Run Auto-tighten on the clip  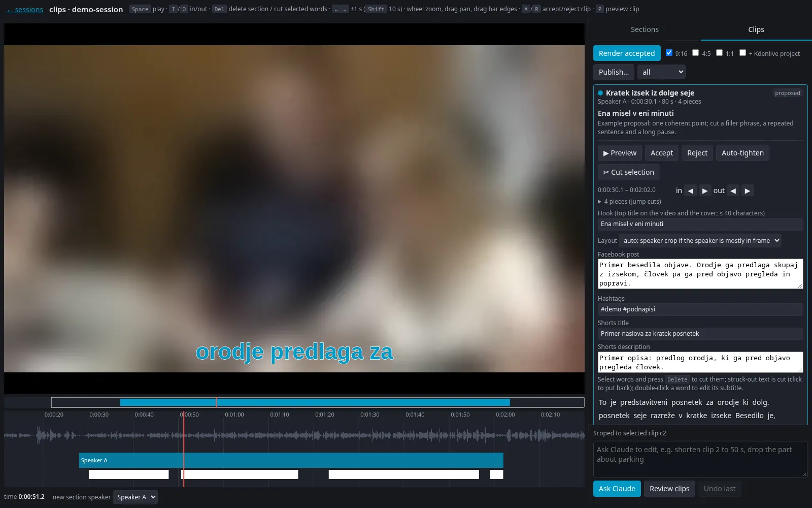point(742,153)
